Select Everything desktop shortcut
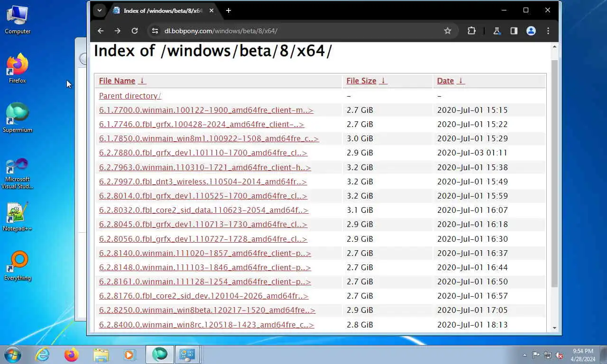 point(18,266)
